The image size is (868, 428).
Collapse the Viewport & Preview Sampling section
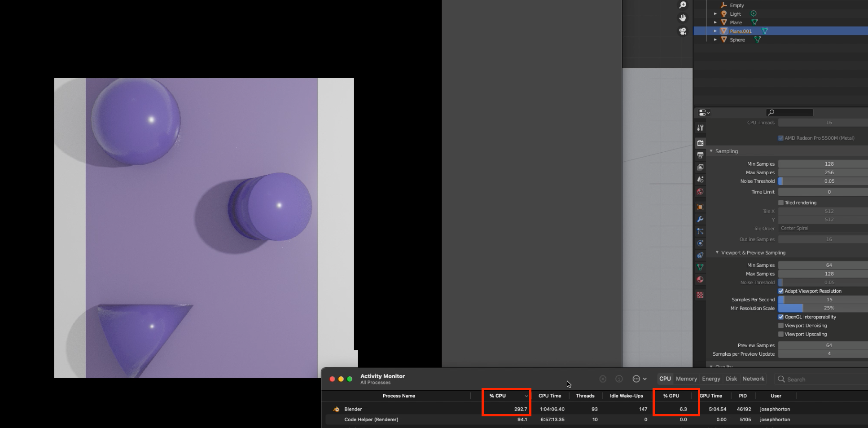717,252
